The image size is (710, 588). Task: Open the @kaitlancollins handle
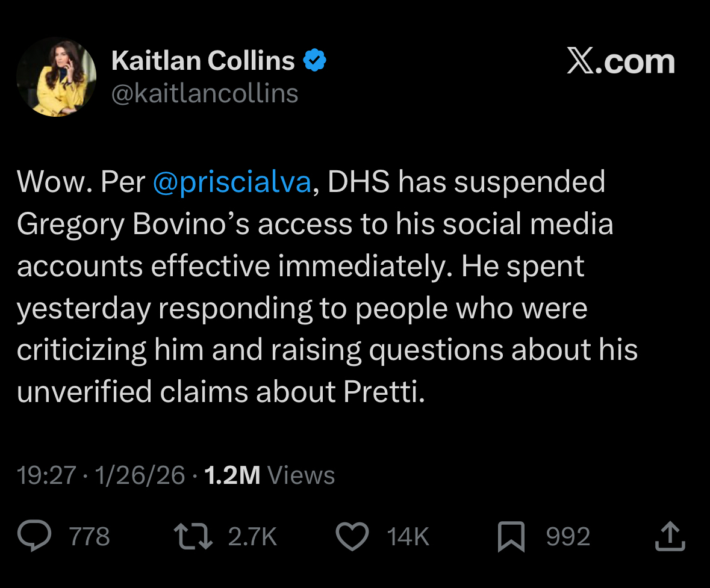(205, 93)
